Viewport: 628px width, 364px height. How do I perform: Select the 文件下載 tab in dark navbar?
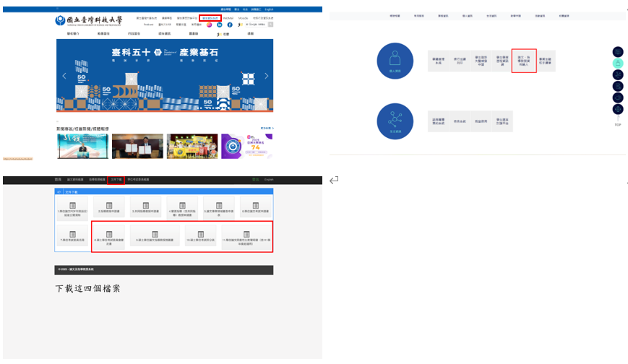click(116, 179)
